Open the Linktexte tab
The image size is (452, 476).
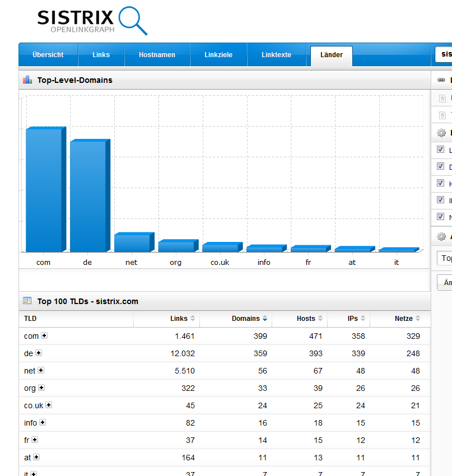pos(276,55)
